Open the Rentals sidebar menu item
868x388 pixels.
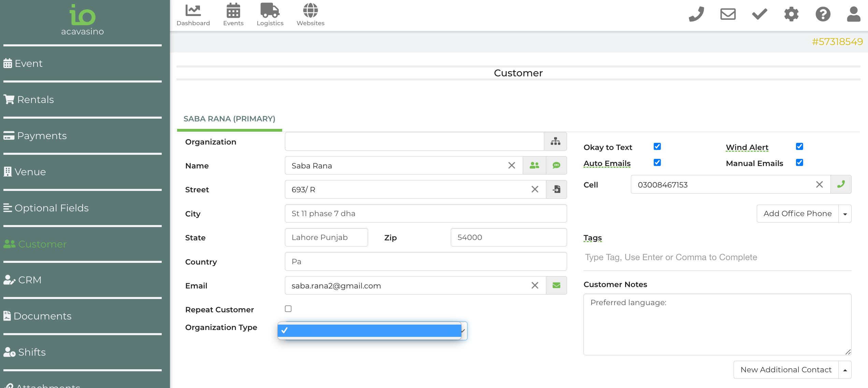[x=35, y=100]
